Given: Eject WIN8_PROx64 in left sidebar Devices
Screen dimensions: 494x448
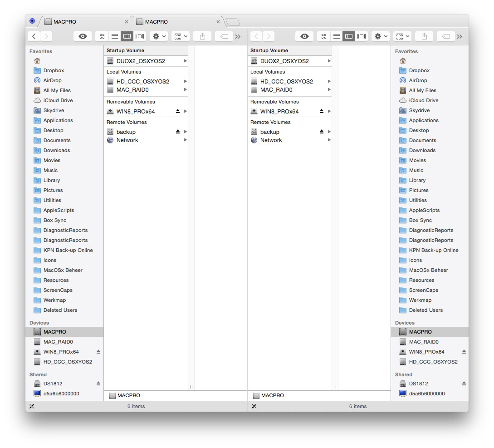Looking at the screenshot, I should [x=98, y=351].
